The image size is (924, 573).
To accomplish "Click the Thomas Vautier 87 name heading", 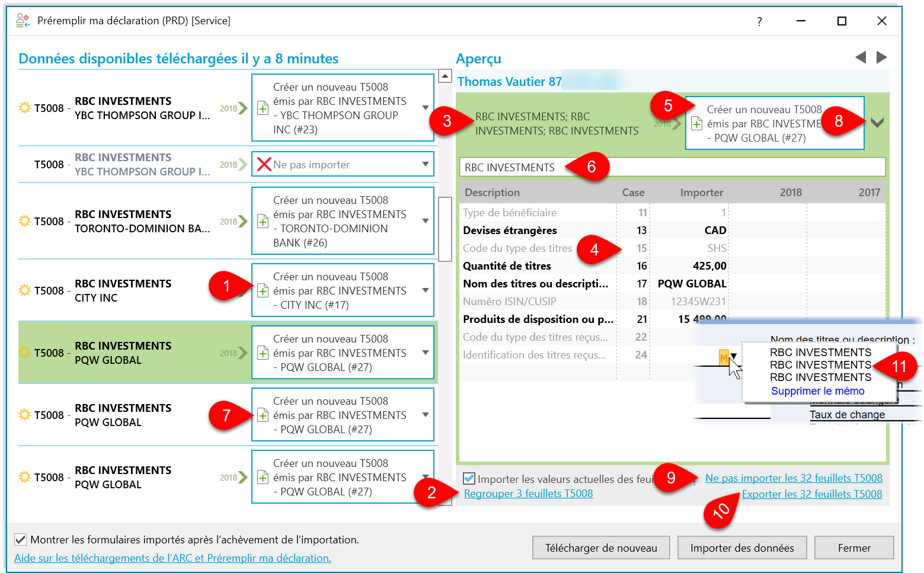I will pyautogui.click(x=509, y=82).
